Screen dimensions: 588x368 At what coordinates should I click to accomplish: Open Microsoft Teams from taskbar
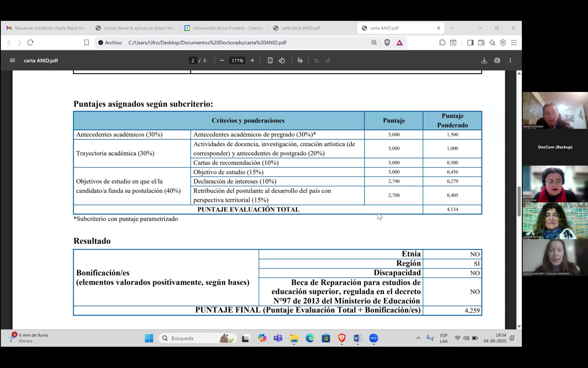coord(278,338)
